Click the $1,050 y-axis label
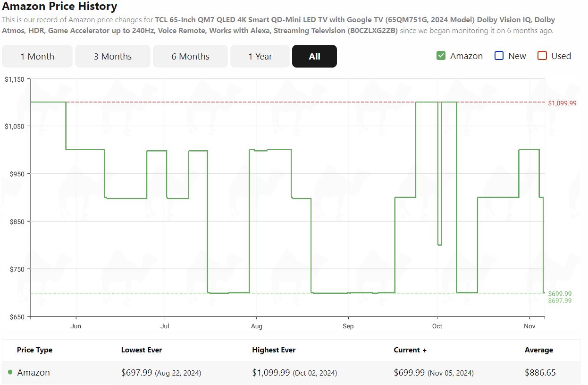The width and height of the screenshot is (588, 385). point(14,126)
